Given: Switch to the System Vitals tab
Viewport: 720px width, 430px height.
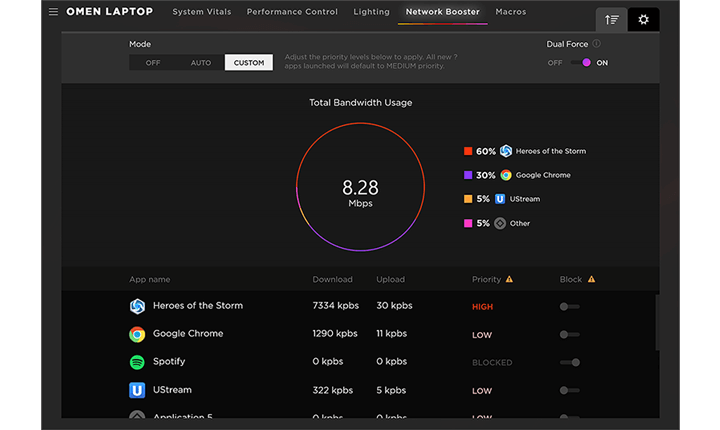Looking at the screenshot, I should pyautogui.click(x=201, y=13).
